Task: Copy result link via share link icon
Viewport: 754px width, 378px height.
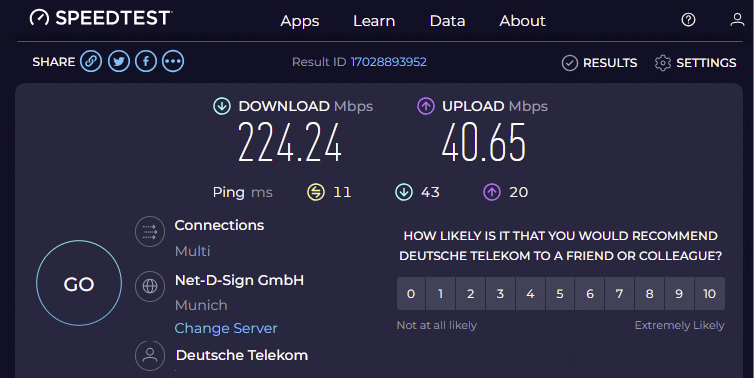Action: pyautogui.click(x=91, y=62)
